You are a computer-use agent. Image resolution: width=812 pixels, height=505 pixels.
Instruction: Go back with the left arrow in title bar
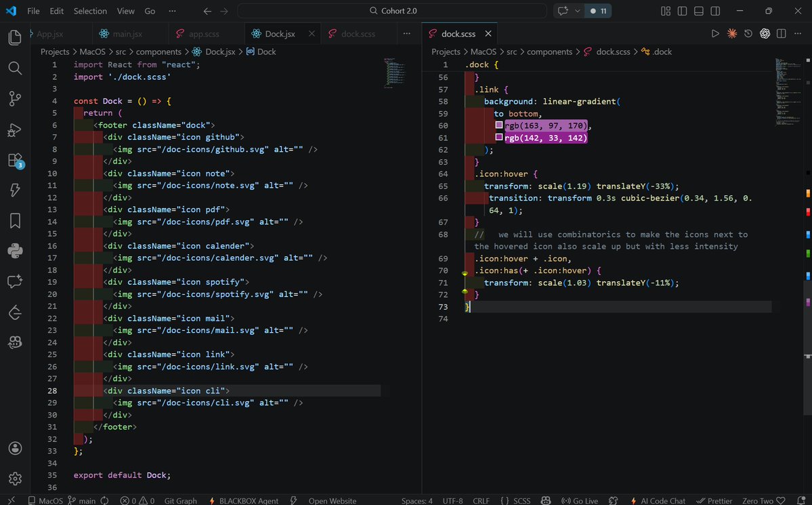[x=207, y=11]
